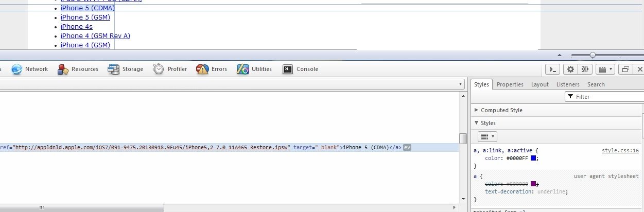Open the DOM breadcrumb dropdown arrow
Screen dimensions: 644x212
[461, 84]
